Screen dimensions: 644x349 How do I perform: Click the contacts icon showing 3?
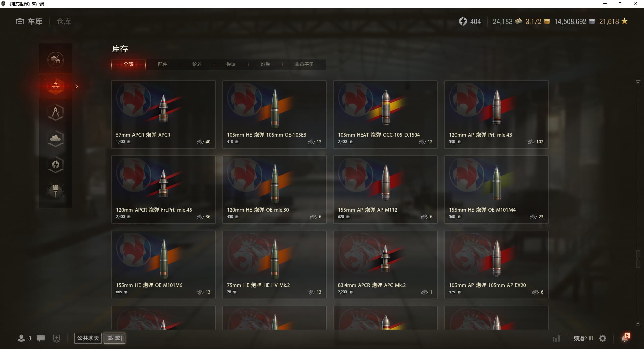point(24,338)
